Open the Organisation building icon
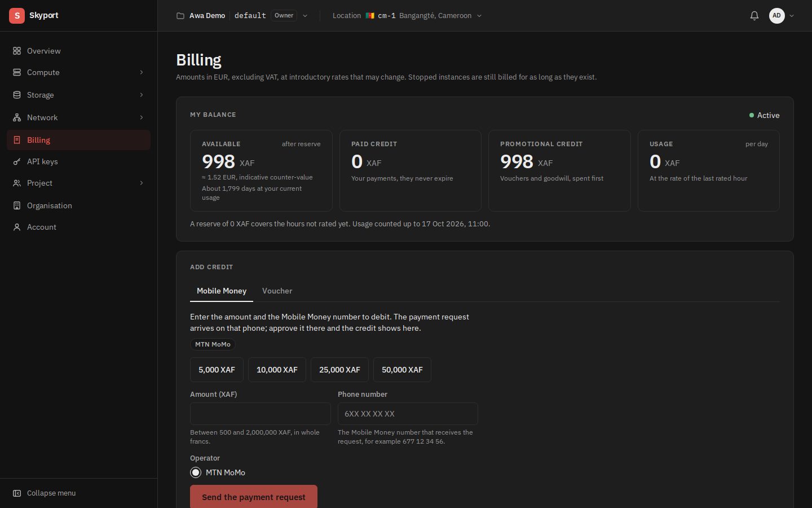Screen dimensions: 812x508 pyautogui.click(x=17, y=205)
